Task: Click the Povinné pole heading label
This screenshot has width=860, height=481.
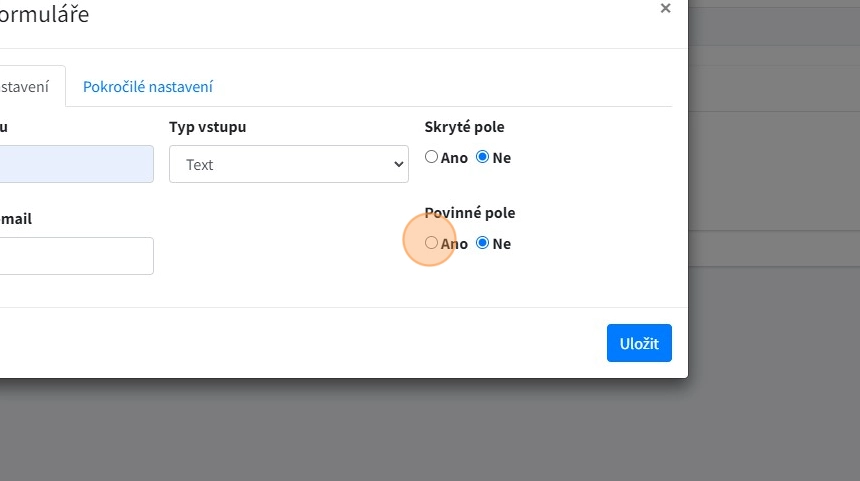Action: tap(470, 213)
